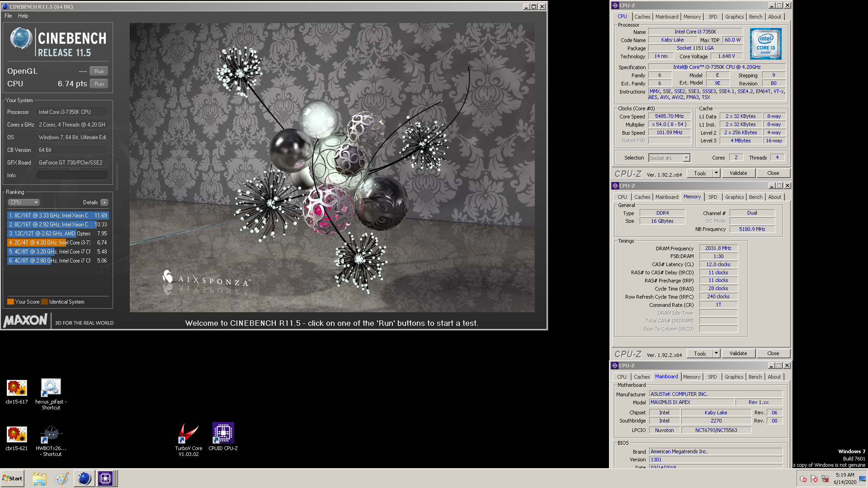Click the Details label in Ranking
This screenshot has height=488, width=868.
pos(90,202)
